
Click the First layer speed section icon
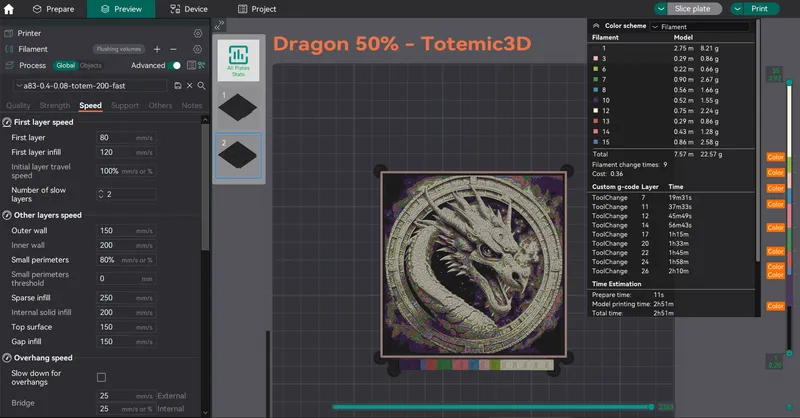pyautogui.click(x=7, y=122)
